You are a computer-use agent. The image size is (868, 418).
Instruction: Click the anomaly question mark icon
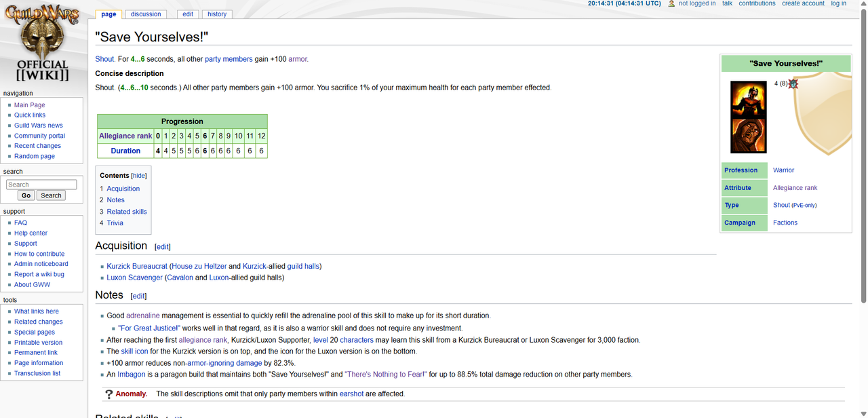point(108,394)
